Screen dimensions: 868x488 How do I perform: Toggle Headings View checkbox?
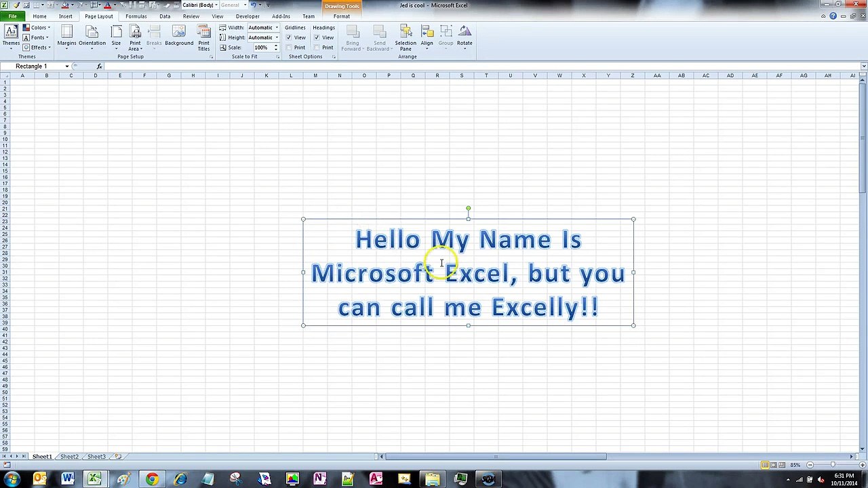tap(317, 37)
